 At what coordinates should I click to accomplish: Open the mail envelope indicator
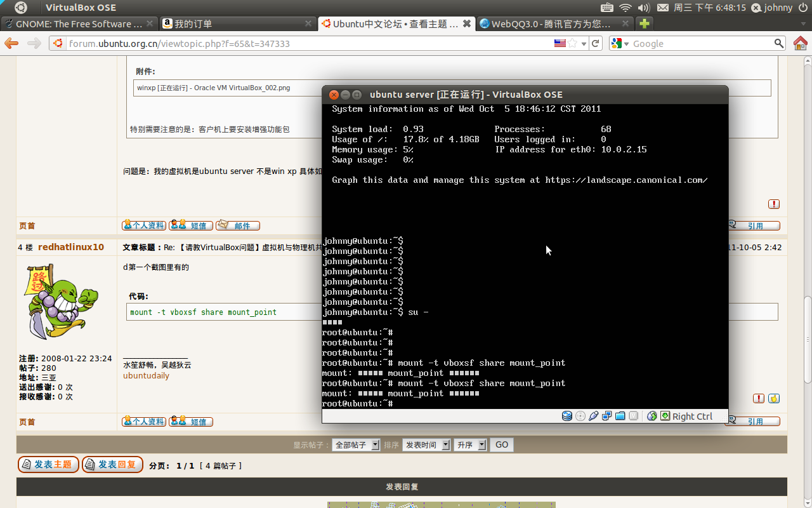coord(662,8)
